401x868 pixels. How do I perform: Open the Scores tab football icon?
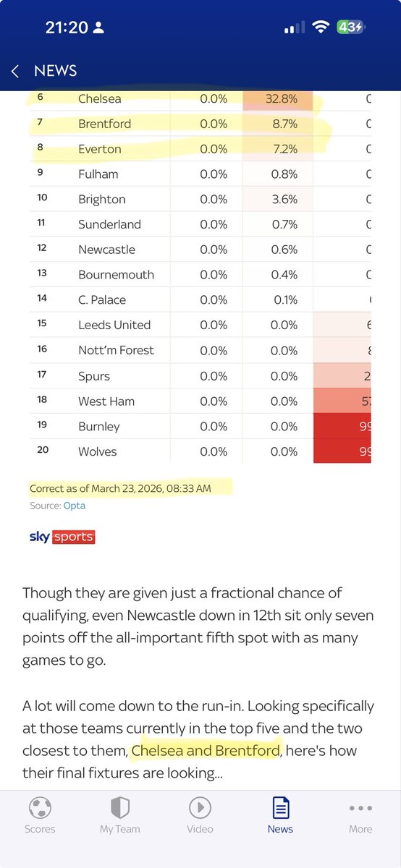[x=40, y=807]
